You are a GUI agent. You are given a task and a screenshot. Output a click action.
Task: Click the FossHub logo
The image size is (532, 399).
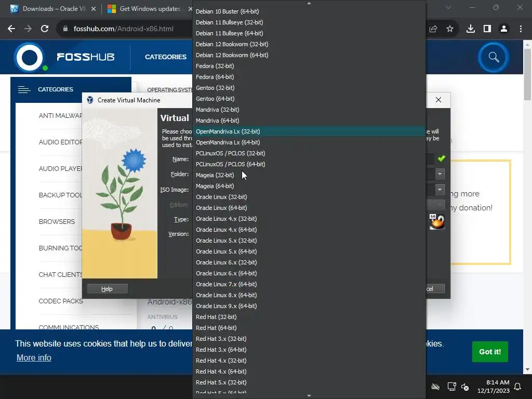point(64,57)
